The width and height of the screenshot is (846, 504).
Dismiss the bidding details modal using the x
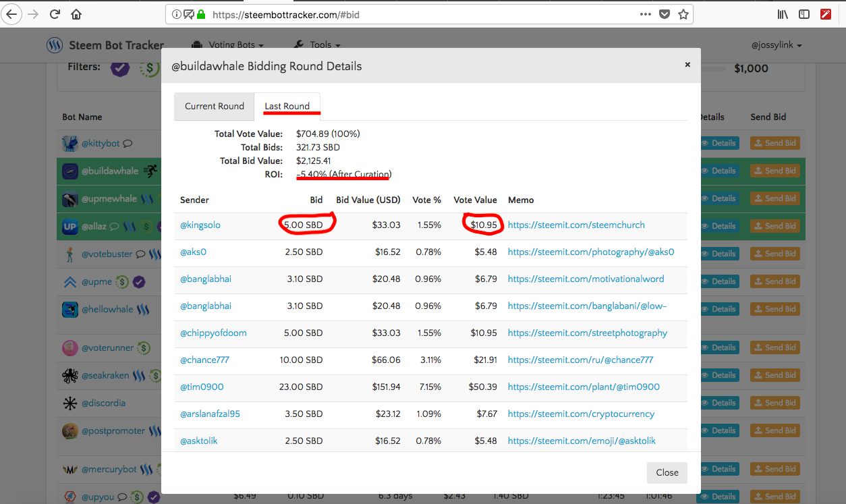pyautogui.click(x=687, y=65)
